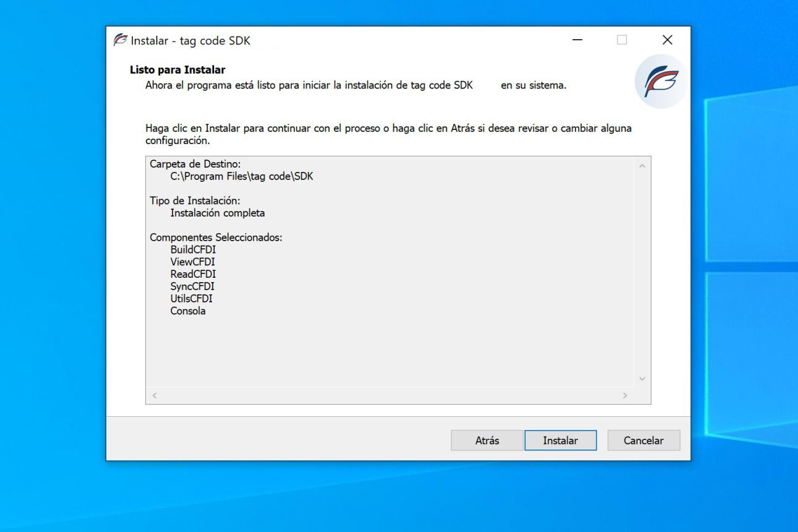Click the path "C:\Program Files\tag code\SDK"
This screenshot has width=798, height=532.
(242, 176)
